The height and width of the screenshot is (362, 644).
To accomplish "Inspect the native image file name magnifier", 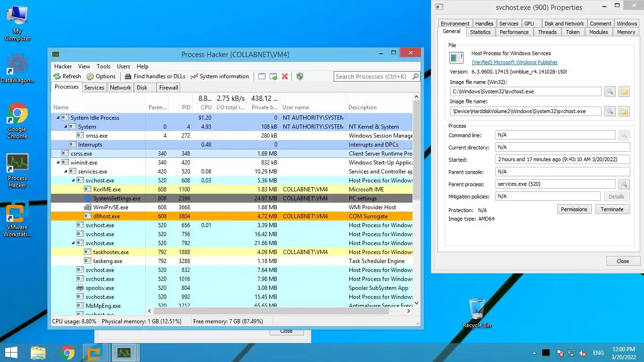I will [610, 111].
